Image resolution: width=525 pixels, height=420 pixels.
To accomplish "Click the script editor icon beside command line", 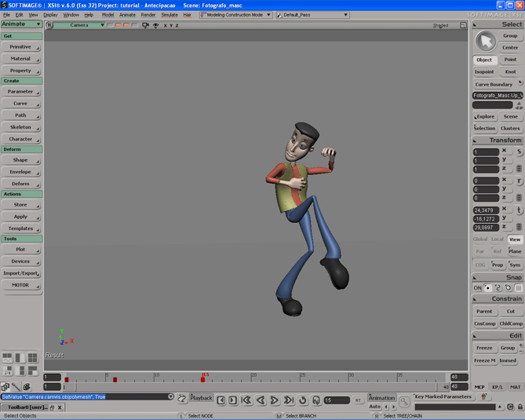I will click(182, 398).
